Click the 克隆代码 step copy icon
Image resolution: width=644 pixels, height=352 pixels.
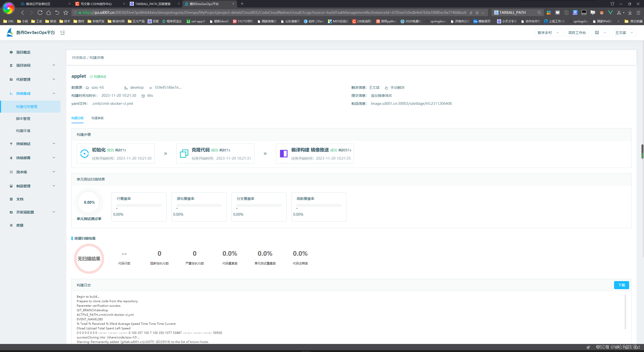[x=184, y=154]
